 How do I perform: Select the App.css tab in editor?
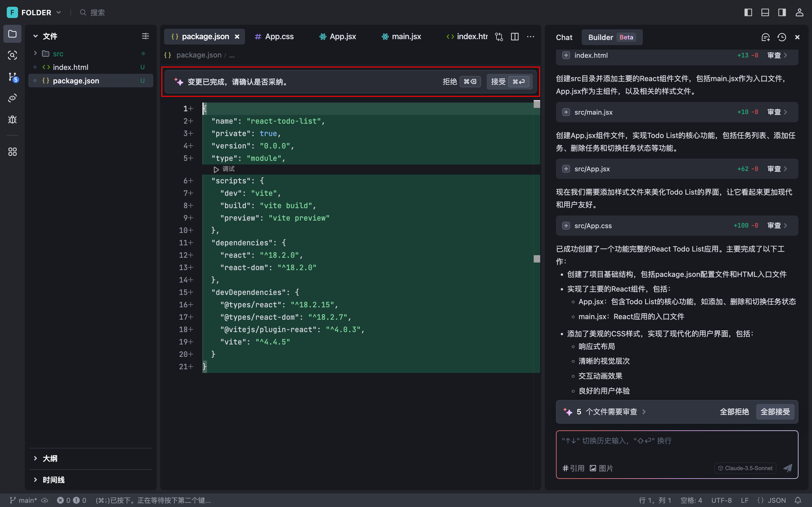coord(279,37)
